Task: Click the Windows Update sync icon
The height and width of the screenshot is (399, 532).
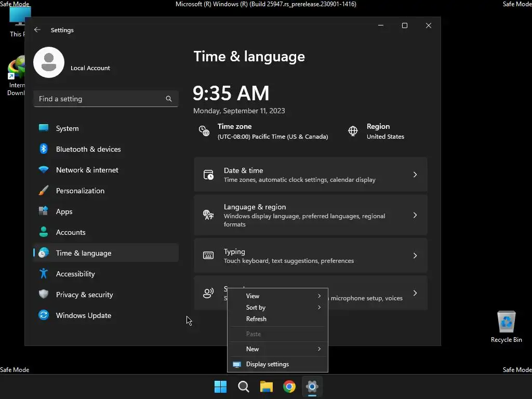Action: pyautogui.click(x=44, y=315)
